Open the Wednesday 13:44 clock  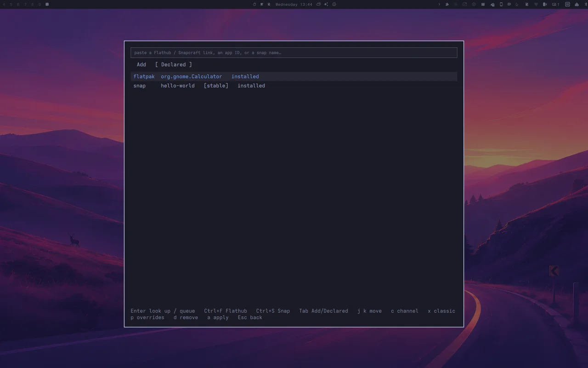[x=294, y=4]
